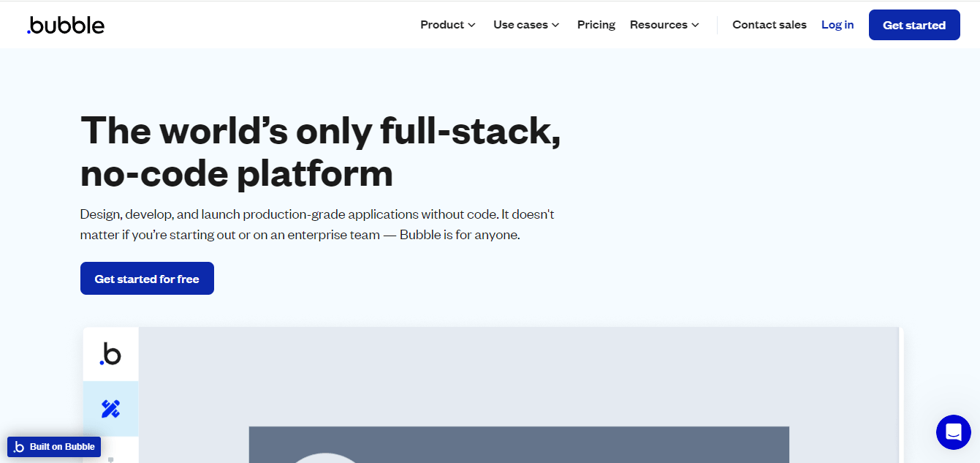980x463 pixels.
Task: Click the speech bubble icon in the blue circle
Action: coord(953,432)
